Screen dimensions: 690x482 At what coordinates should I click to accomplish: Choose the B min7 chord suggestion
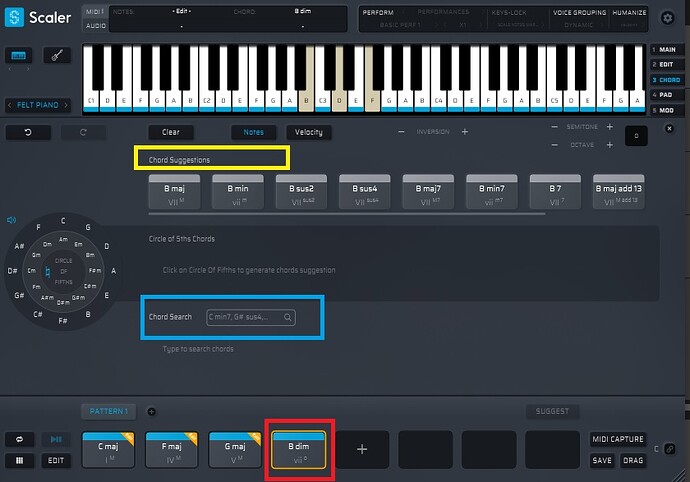pos(492,192)
